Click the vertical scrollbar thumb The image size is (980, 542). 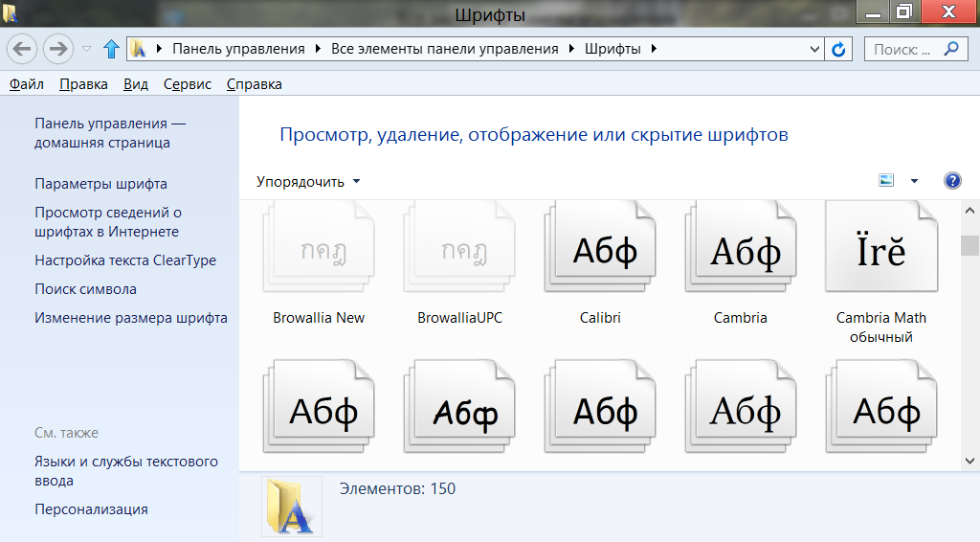tap(969, 245)
